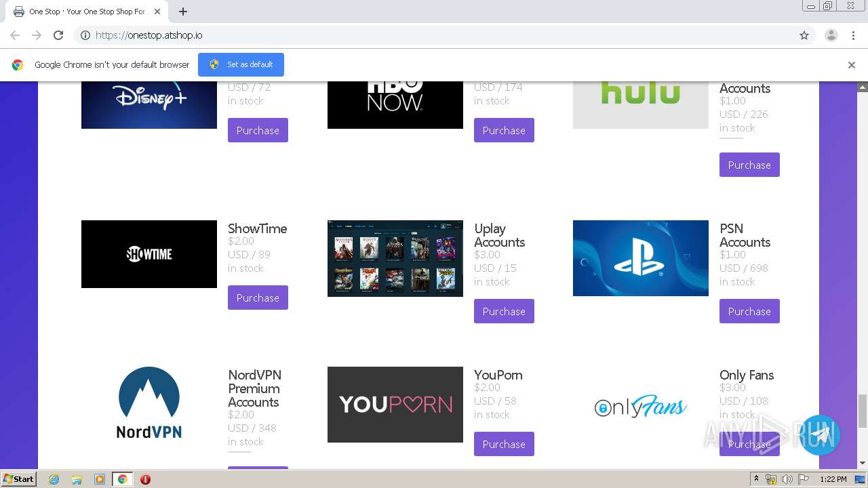Viewport: 868px width, 488px height.
Task: Show hidden system tray icons
Action: point(757,479)
